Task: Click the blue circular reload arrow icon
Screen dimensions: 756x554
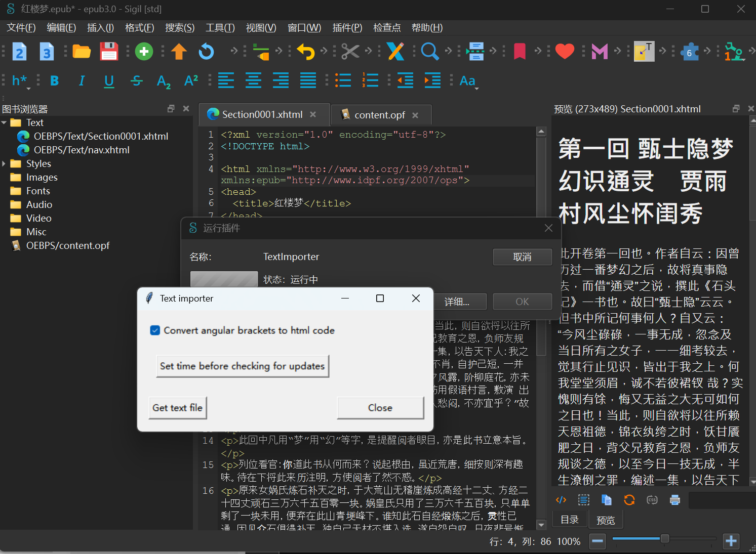Action: coord(206,52)
